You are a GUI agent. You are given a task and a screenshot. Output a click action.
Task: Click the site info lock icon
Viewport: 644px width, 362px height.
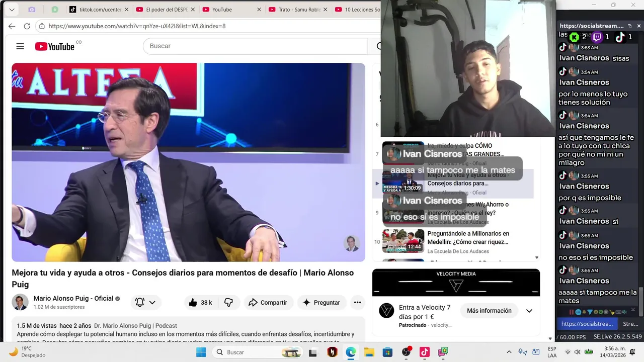pyautogui.click(x=42, y=26)
